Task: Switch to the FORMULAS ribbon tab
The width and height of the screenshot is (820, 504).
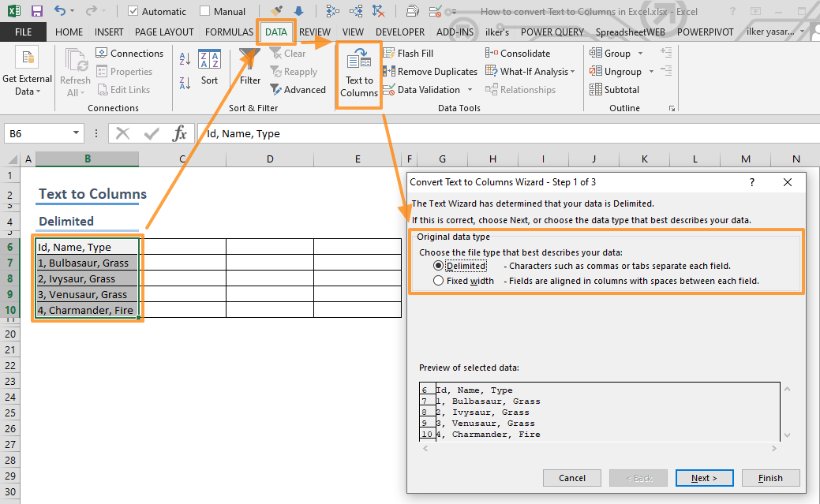Action: [x=228, y=32]
